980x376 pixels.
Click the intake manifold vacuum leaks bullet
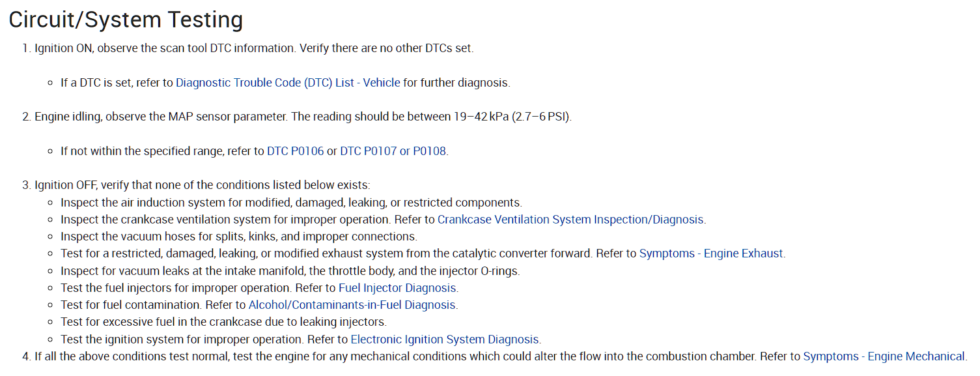pos(290,270)
